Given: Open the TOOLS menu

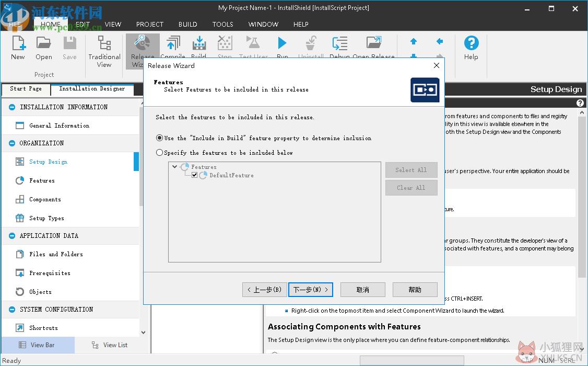Looking at the screenshot, I should (x=223, y=25).
